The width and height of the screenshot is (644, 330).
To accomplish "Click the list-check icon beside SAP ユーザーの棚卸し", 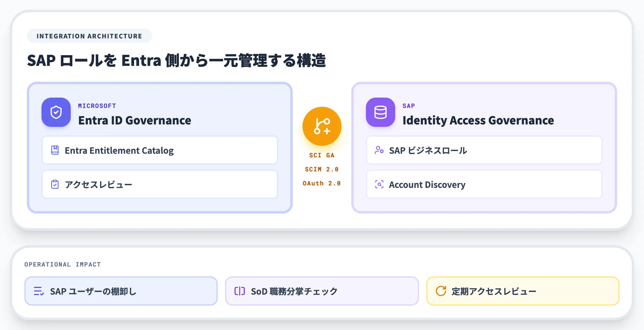I will point(39,291).
